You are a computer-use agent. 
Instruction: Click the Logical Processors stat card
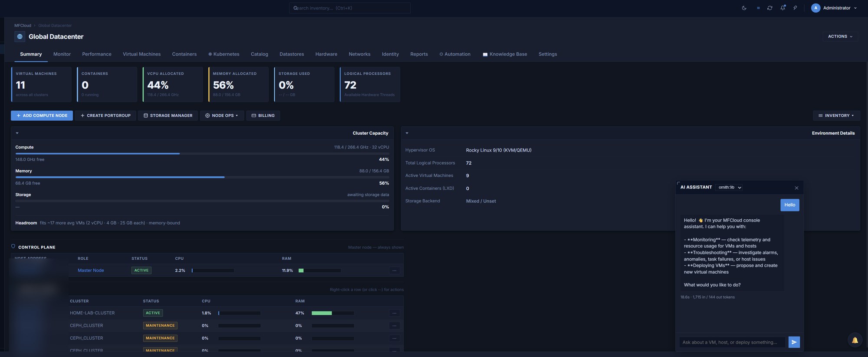(x=370, y=84)
